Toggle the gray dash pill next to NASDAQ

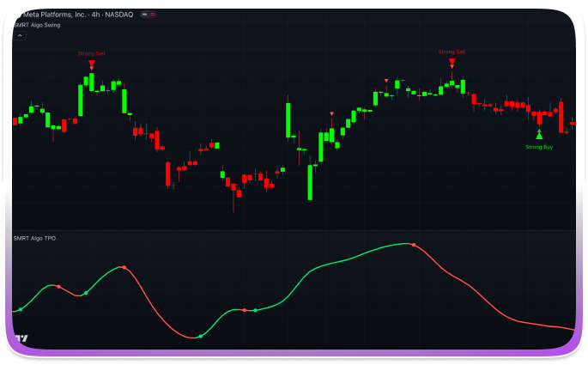[x=143, y=15]
